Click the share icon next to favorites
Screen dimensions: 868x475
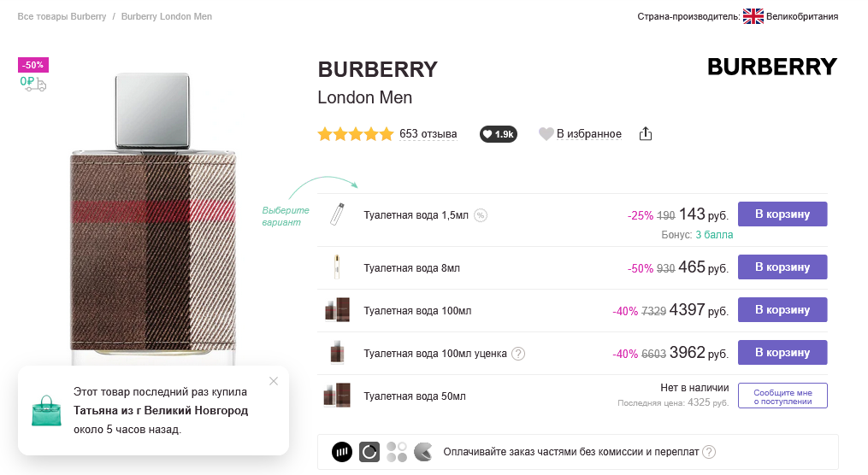[646, 134]
